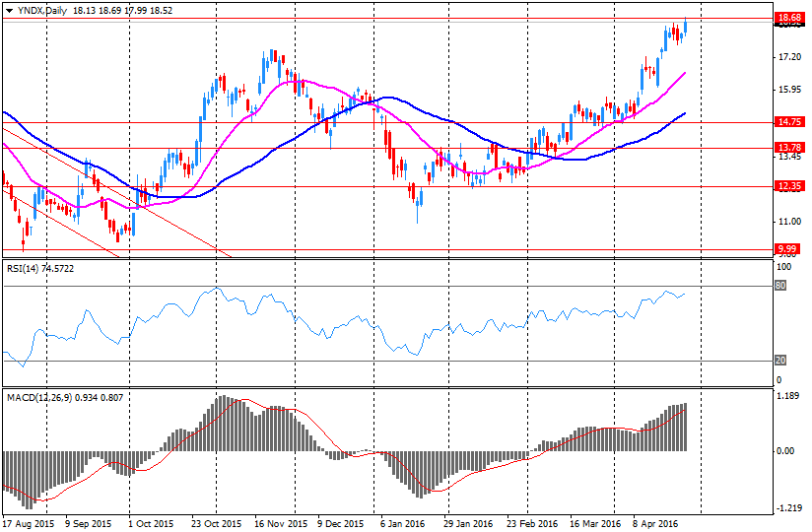
Task: Pick the red 12.35 price level tag
Action: (787, 186)
